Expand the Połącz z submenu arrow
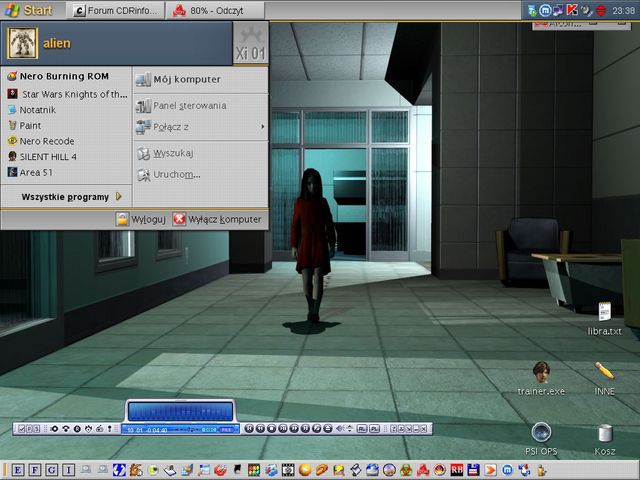640x480 pixels. pos(262,127)
